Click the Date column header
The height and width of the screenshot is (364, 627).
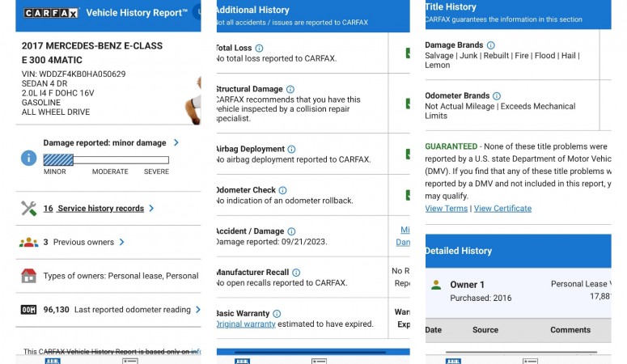434,330
